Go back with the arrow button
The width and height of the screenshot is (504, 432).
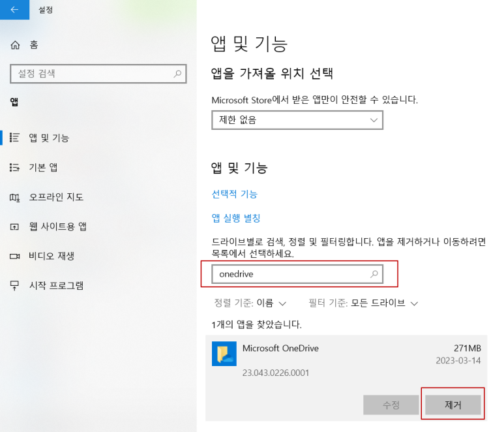click(14, 10)
